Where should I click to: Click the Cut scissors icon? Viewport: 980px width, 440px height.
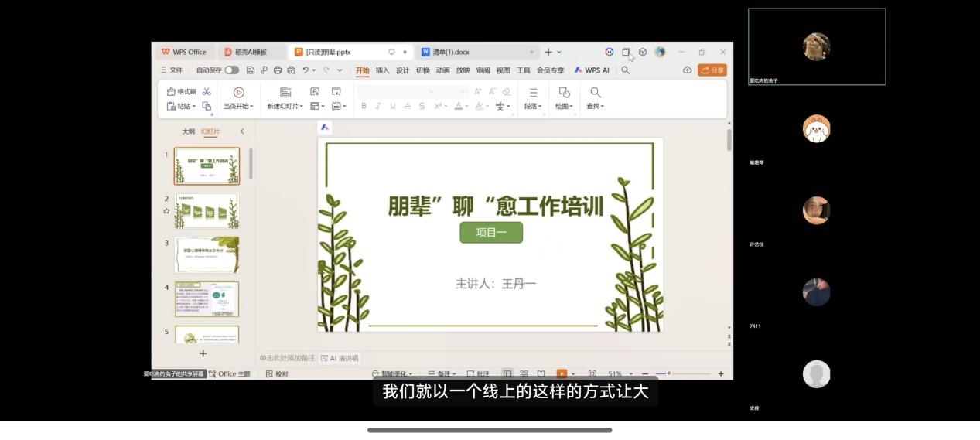[x=207, y=91]
